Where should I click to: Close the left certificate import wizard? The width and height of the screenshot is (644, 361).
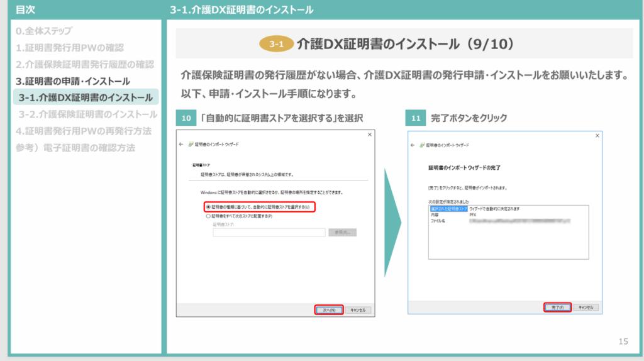pos(370,135)
